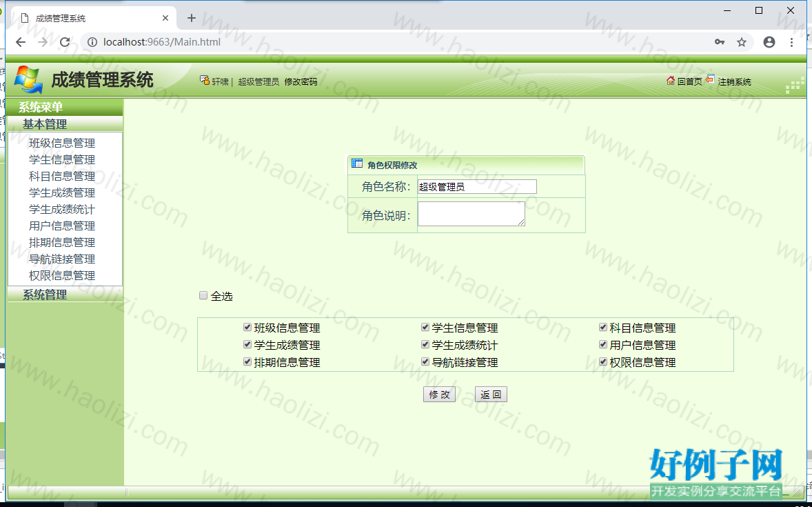This screenshot has height=507, width=812.
Task: Close the 成绩管理系统 tab
Action: click(x=165, y=18)
